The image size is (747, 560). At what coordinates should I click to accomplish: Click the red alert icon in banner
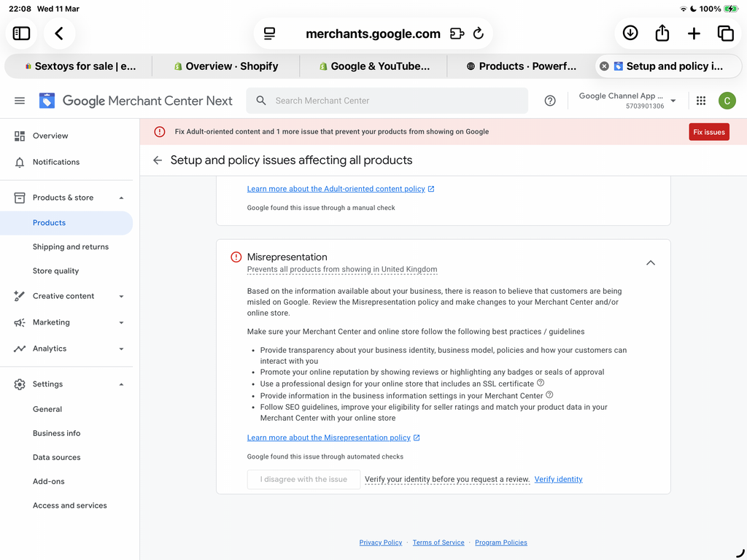(160, 132)
